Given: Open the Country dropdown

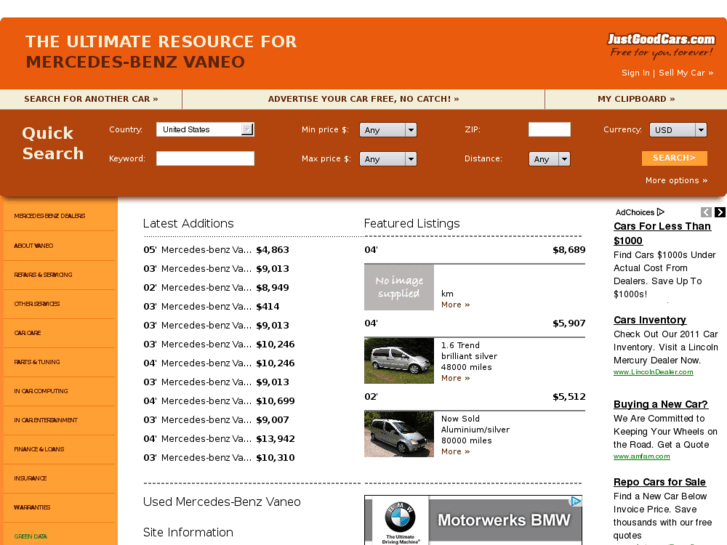Looking at the screenshot, I should 205,129.
